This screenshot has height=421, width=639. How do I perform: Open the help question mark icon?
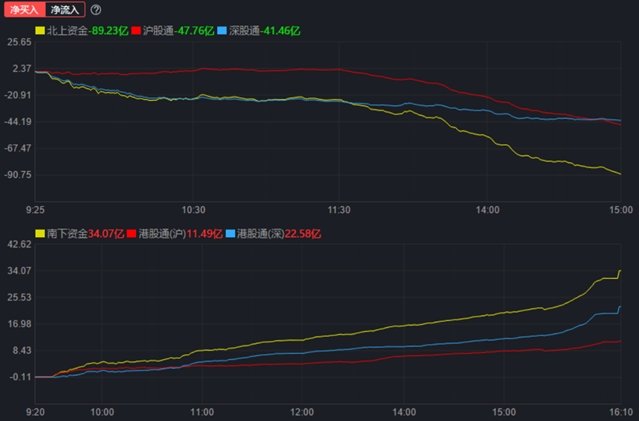96,10
